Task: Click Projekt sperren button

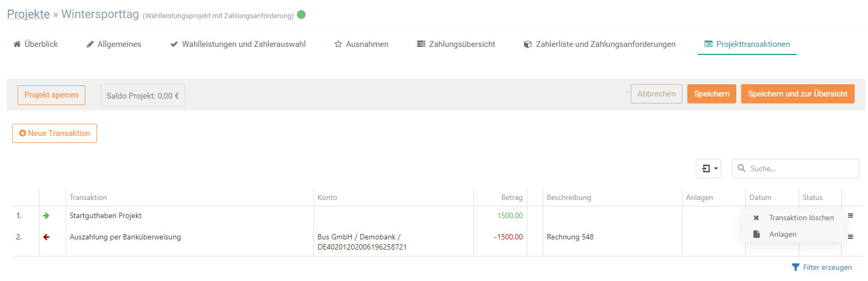Action: pyautogui.click(x=51, y=95)
